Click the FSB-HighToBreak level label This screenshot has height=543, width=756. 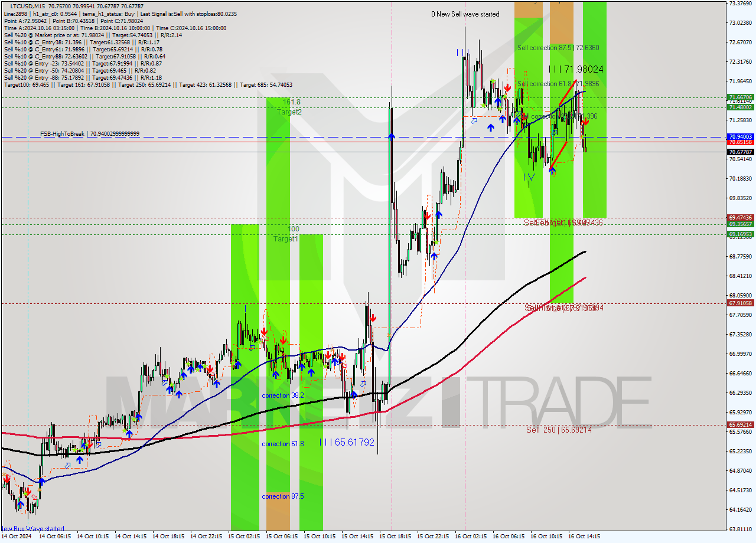point(90,134)
